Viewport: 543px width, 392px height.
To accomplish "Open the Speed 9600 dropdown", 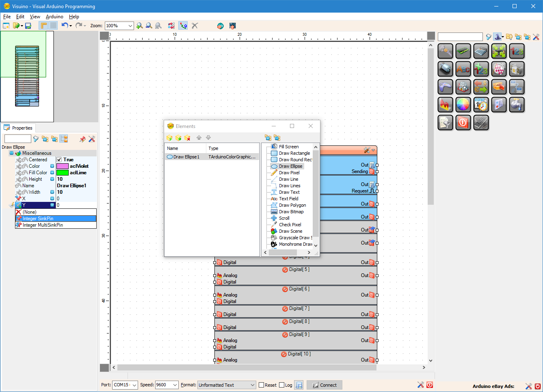I will [175, 385].
